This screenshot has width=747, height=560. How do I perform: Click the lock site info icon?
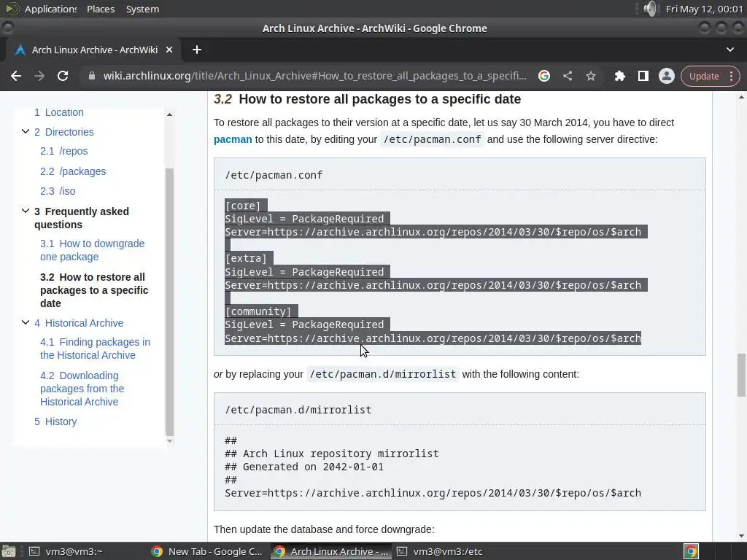coord(91,76)
